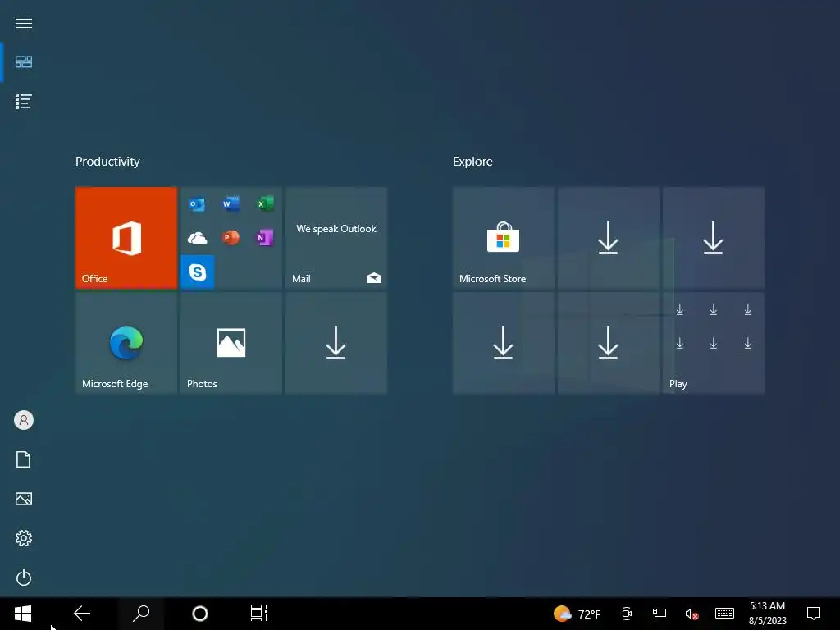The width and height of the screenshot is (840, 630).
Task: Open the Mail tile
Action: pos(336,237)
